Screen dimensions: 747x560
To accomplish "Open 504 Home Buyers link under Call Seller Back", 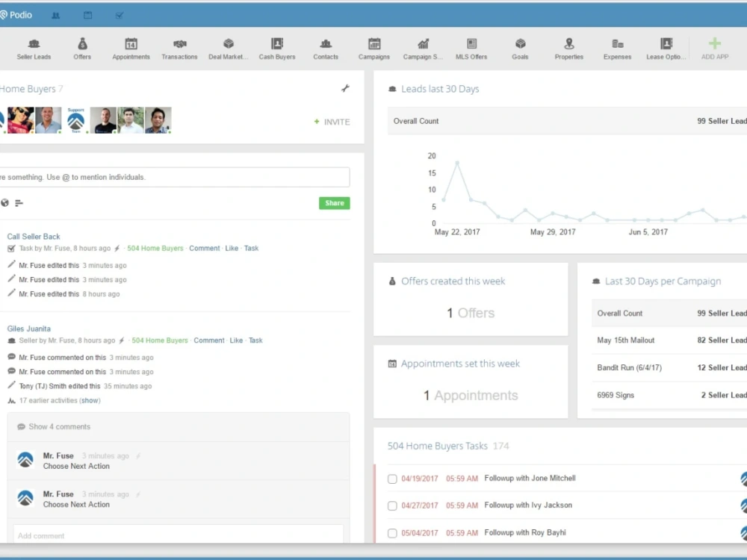I will 155,248.
